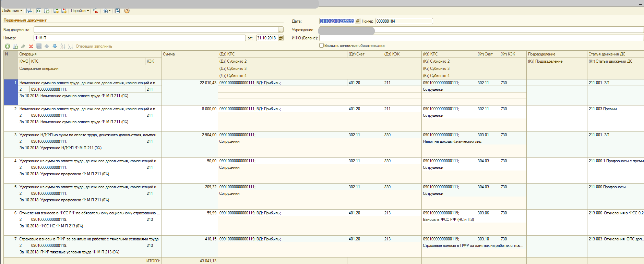The image size is (644, 264).
Task: Move the row down with blue arrow
Action: [x=55, y=46]
